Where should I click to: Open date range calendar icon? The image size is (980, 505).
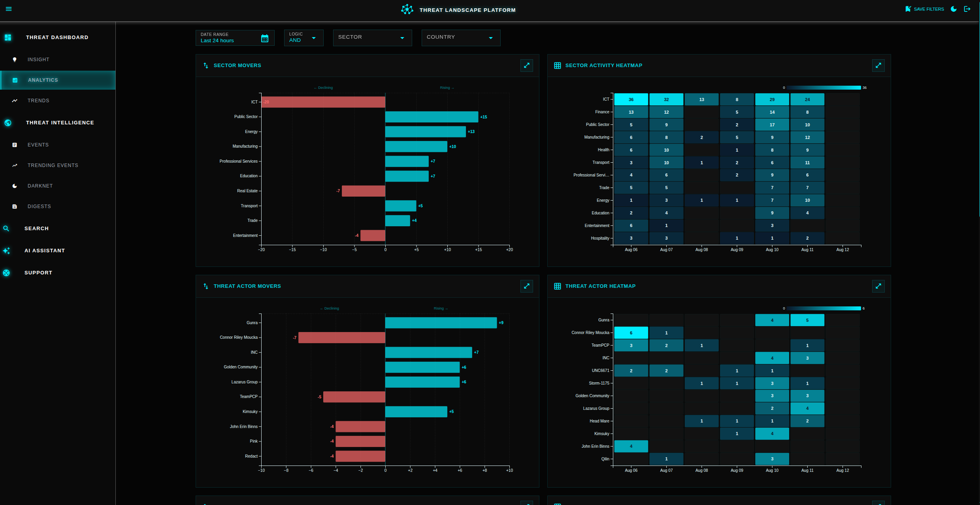265,38
